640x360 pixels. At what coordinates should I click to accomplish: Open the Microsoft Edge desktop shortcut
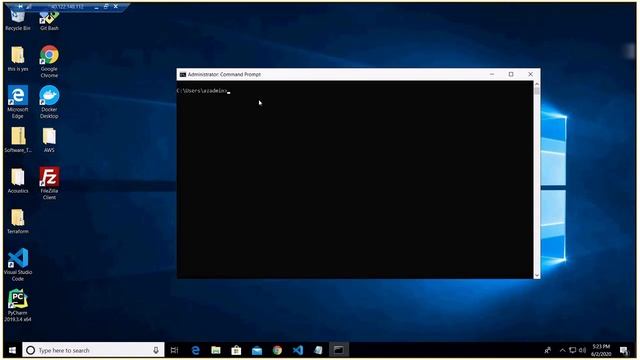click(18, 102)
